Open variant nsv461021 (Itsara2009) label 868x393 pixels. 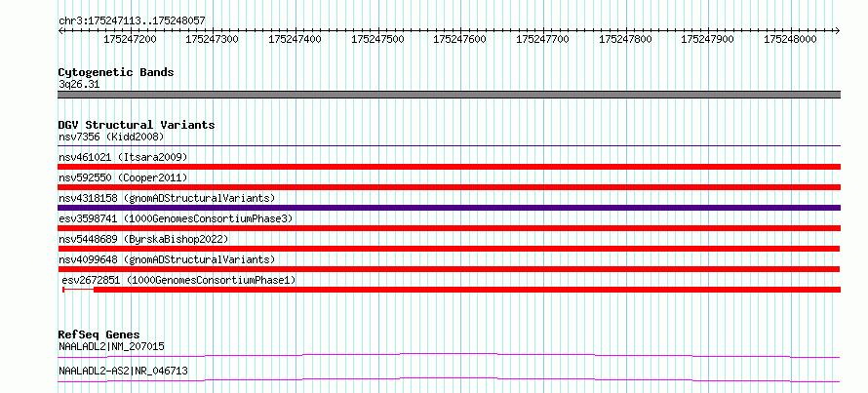pyautogui.click(x=123, y=157)
